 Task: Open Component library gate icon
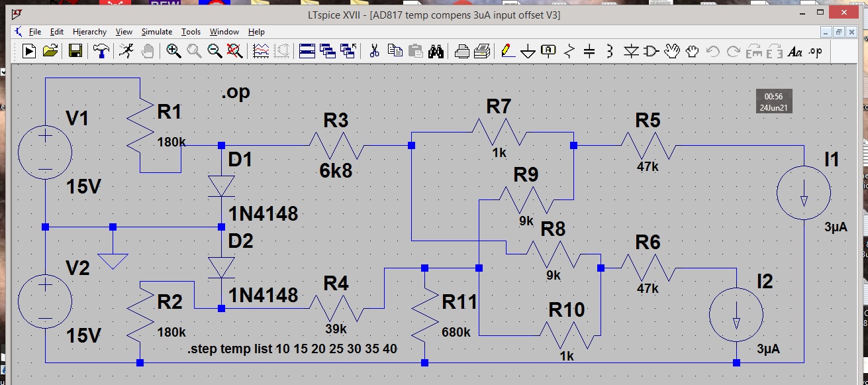tap(651, 51)
